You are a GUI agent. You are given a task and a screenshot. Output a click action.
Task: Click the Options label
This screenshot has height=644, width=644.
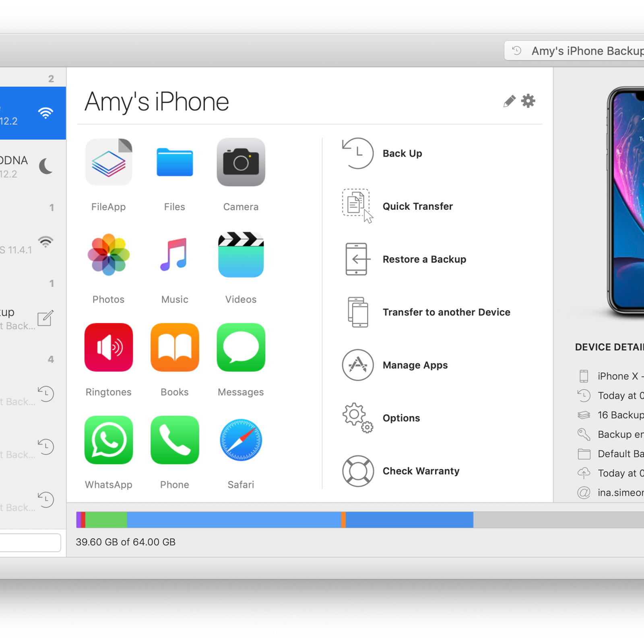401,418
